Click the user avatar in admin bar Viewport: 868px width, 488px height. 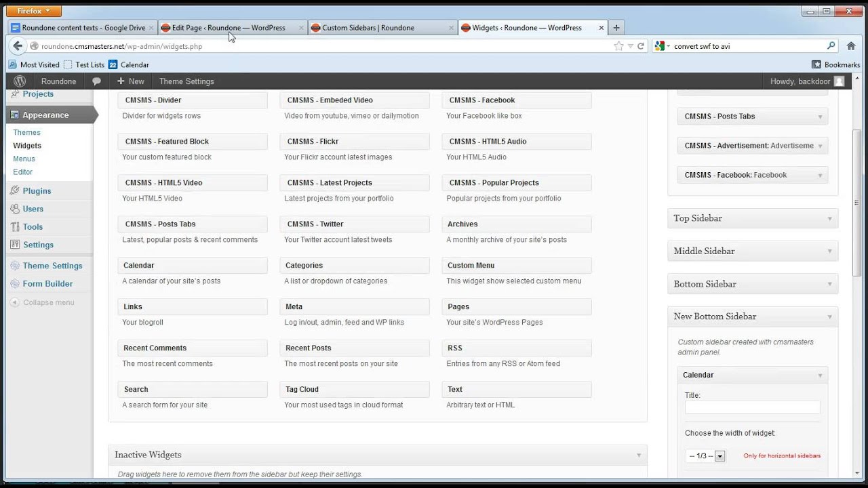coord(839,81)
